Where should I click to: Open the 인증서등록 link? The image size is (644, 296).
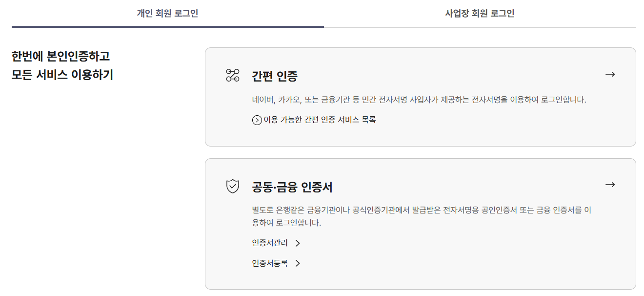(x=270, y=263)
